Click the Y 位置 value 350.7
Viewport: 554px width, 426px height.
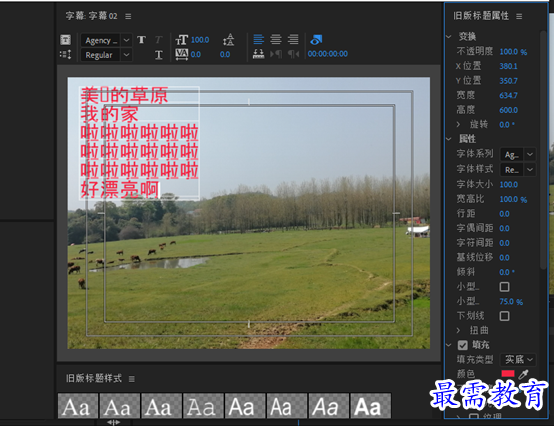(x=508, y=81)
